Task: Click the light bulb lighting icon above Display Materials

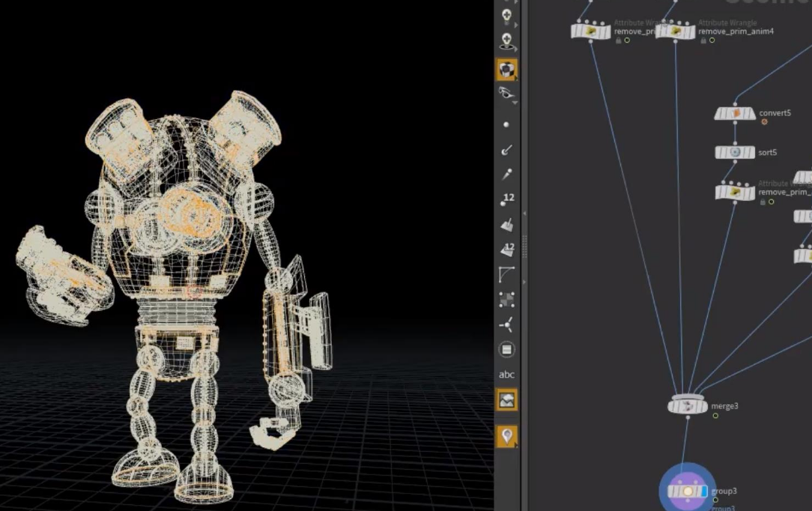Action: tap(507, 40)
